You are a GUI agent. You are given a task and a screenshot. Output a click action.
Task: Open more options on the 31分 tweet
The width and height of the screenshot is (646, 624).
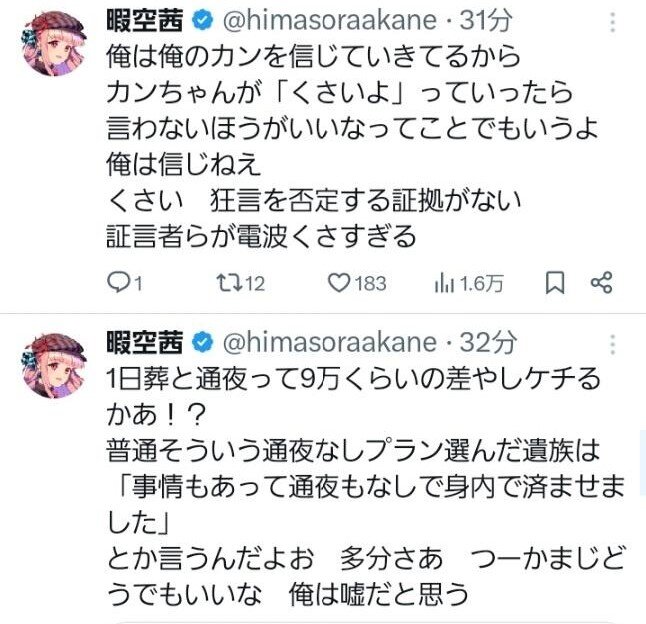pos(613,22)
